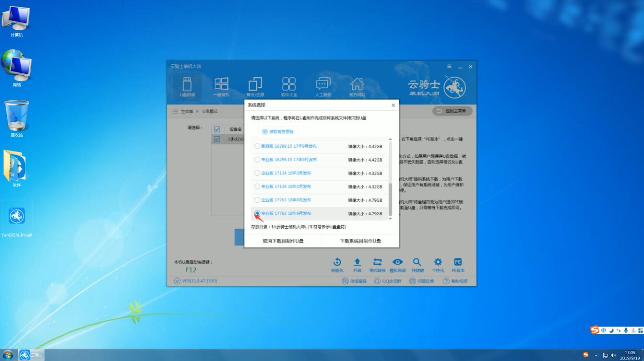Open the YunQiShi_Install desktop icon
Image resolution: width=644 pixels, height=361 pixels.
click(17, 220)
